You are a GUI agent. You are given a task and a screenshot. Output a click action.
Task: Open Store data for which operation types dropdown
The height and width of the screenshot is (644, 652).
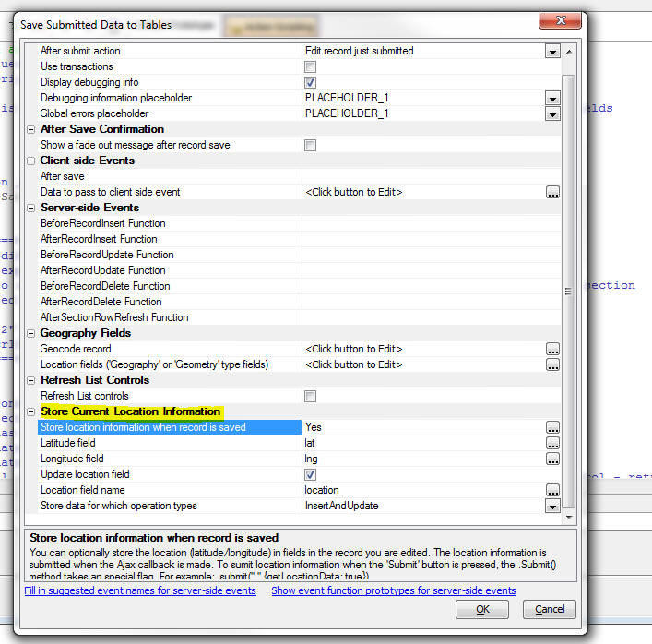552,506
